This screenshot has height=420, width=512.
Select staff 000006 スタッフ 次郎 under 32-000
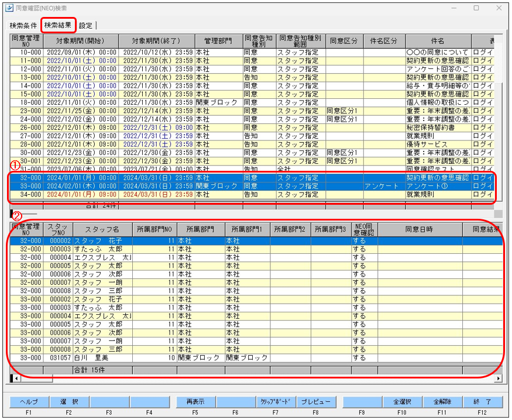click(x=256, y=274)
